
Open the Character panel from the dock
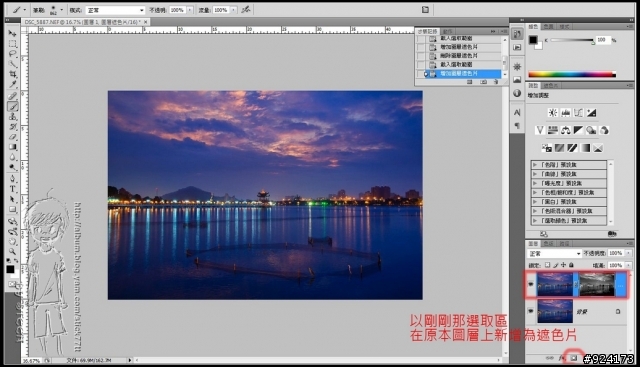[517, 112]
